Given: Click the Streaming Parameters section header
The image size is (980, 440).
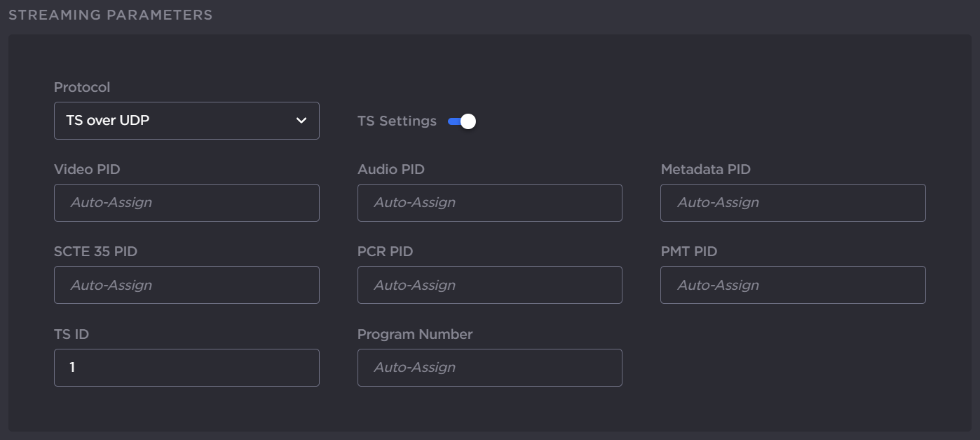Looking at the screenshot, I should click(110, 15).
